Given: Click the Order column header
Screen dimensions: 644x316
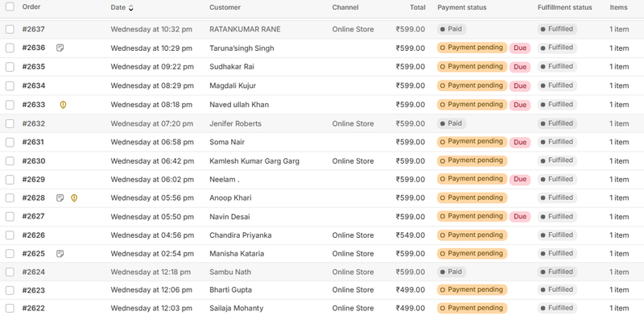Looking at the screenshot, I should tap(31, 7).
